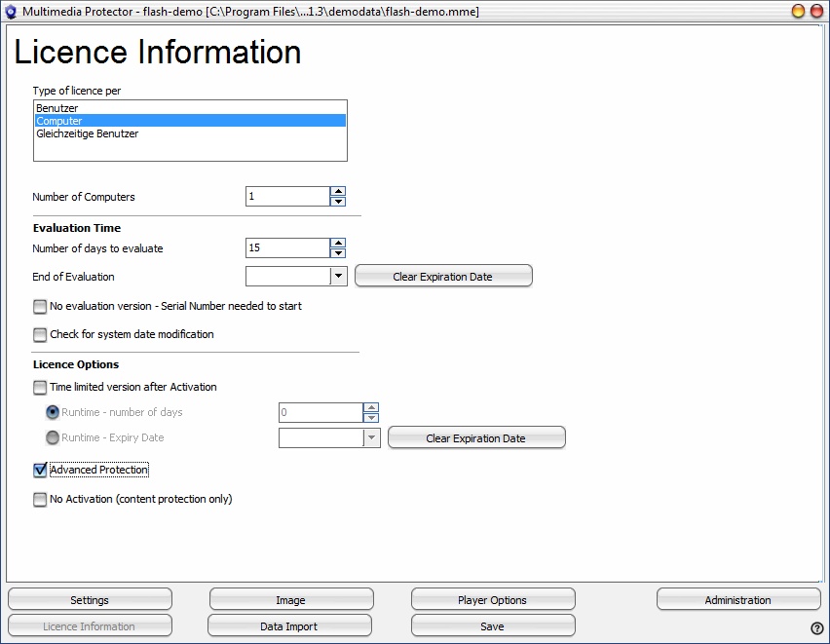The image size is (830, 644).
Task: Click the Number of days to evaluate field
Action: click(288, 247)
